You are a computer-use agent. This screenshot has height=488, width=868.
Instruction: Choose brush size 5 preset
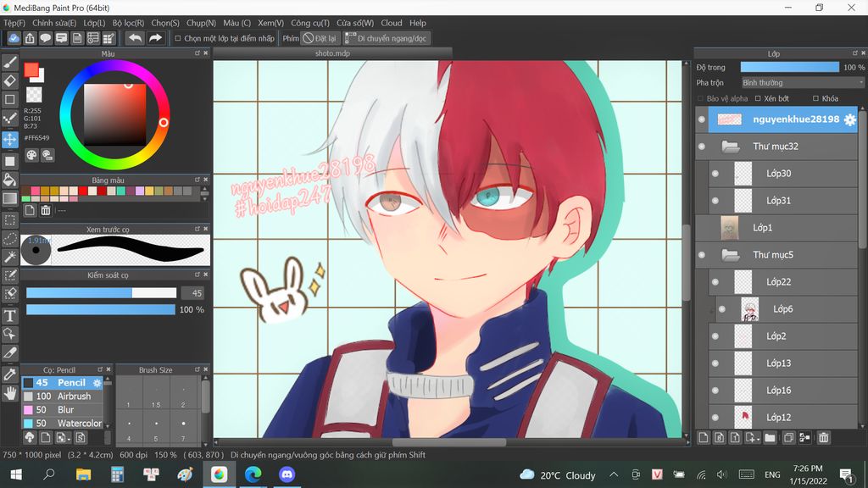[x=156, y=428]
